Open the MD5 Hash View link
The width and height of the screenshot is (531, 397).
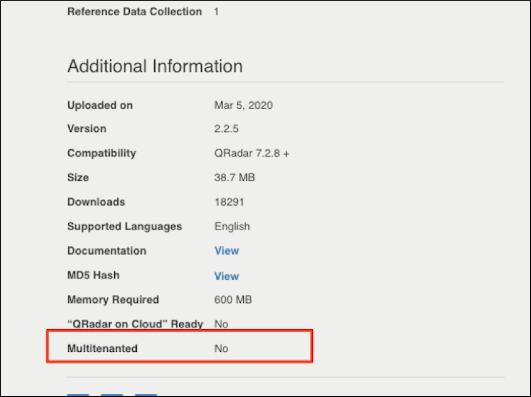(x=227, y=276)
